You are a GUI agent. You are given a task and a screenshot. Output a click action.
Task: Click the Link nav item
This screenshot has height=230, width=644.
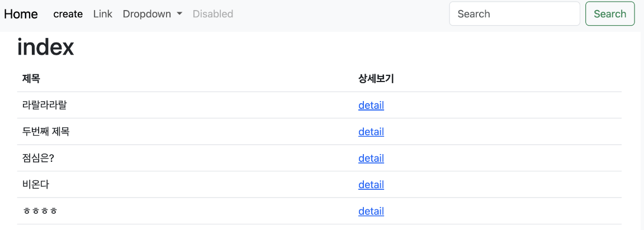tap(103, 14)
